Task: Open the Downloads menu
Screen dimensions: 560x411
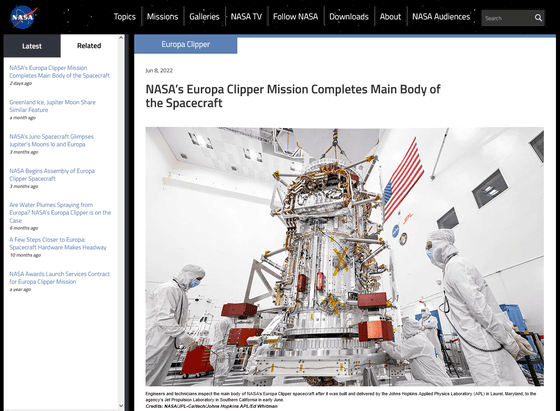Action: coord(349,17)
